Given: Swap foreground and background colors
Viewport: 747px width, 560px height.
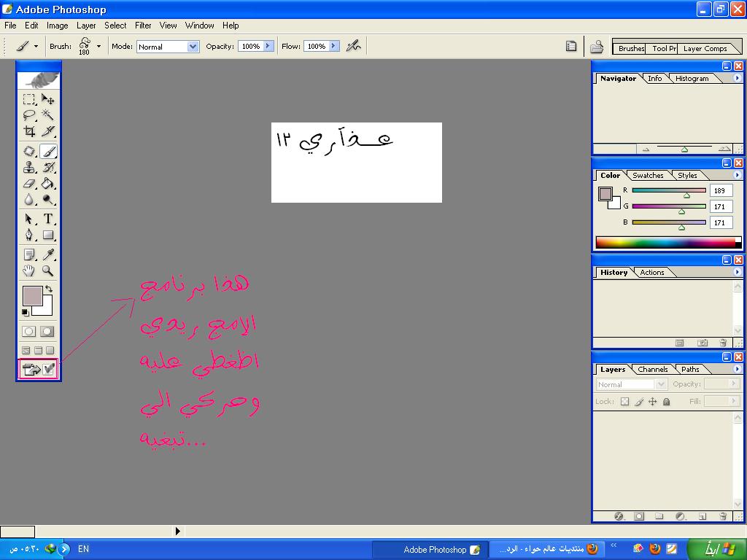Looking at the screenshot, I should (x=49, y=289).
